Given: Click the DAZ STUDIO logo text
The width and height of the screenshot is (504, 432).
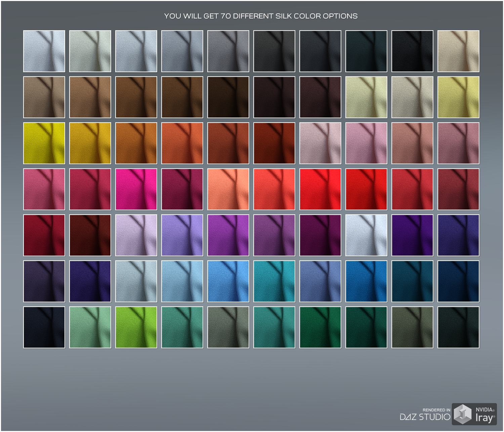Looking at the screenshot, I should coord(425,417).
